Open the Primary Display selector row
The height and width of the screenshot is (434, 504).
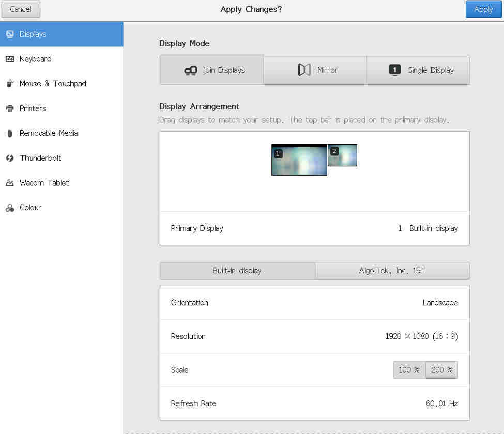click(315, 228)
